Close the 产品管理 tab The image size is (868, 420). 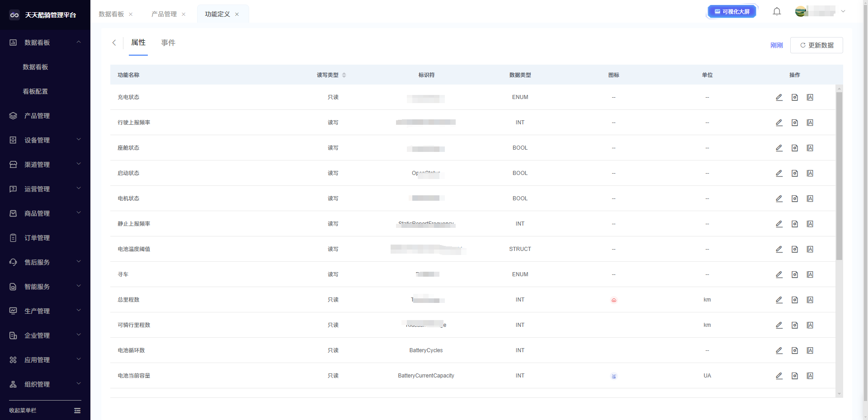(x=184, y=14)
